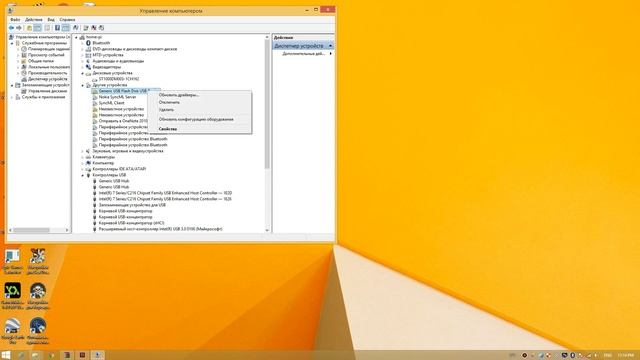This screenshot has height=360, width=640.
Task: Open Свойства from context menu
Action: 168,129
